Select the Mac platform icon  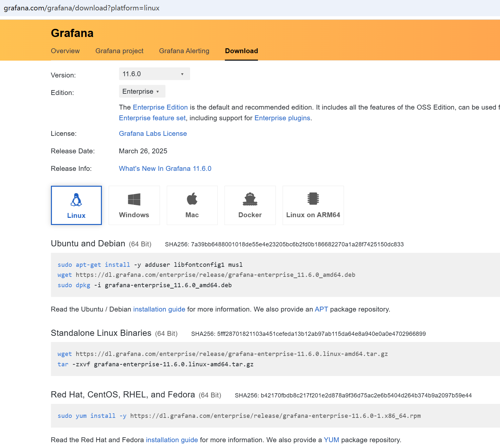[x=192, y=205]
